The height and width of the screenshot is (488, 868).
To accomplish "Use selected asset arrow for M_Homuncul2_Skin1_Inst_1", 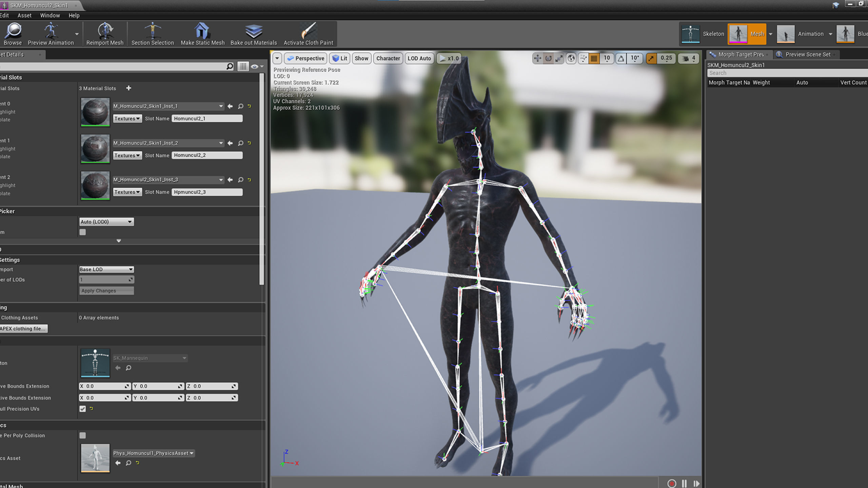I will coord(230,106).
